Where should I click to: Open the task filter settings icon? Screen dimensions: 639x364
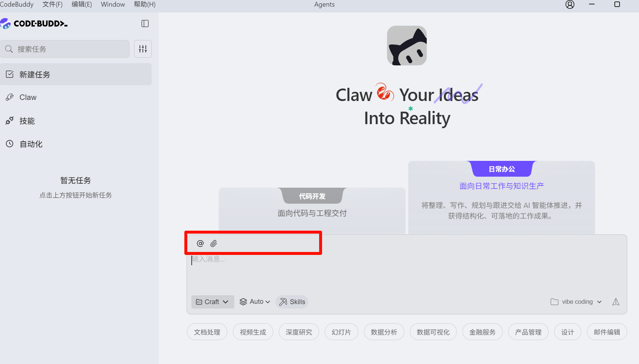(x=143, y=49)
